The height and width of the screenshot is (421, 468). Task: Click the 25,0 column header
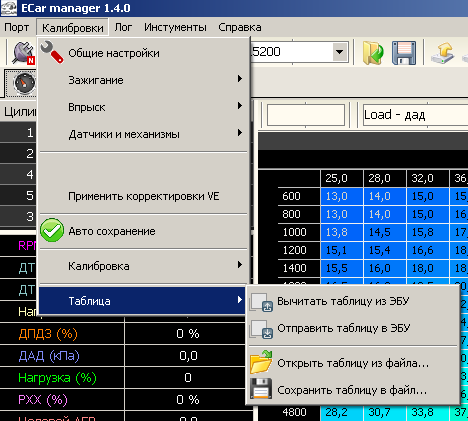coord(342,178)
